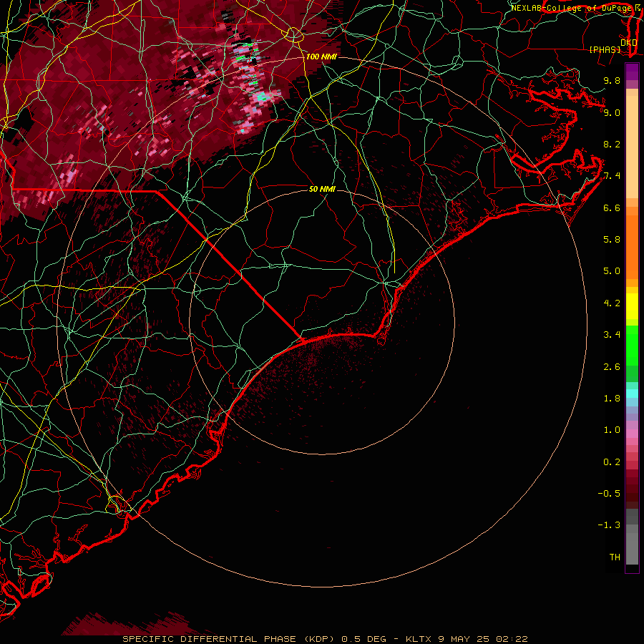Click the 9.0 value on the color scale
The image size is (644, 644).
click(x=612, y=112)
